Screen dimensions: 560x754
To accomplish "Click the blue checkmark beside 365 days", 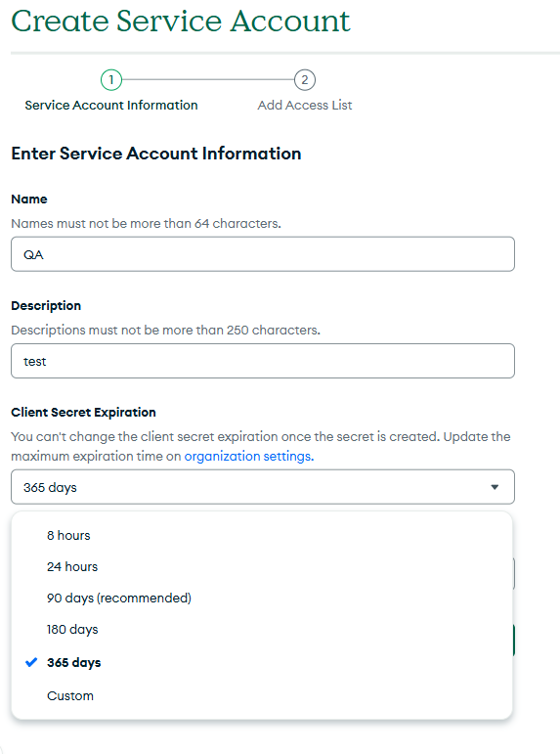I will click(x=31, y=662).
